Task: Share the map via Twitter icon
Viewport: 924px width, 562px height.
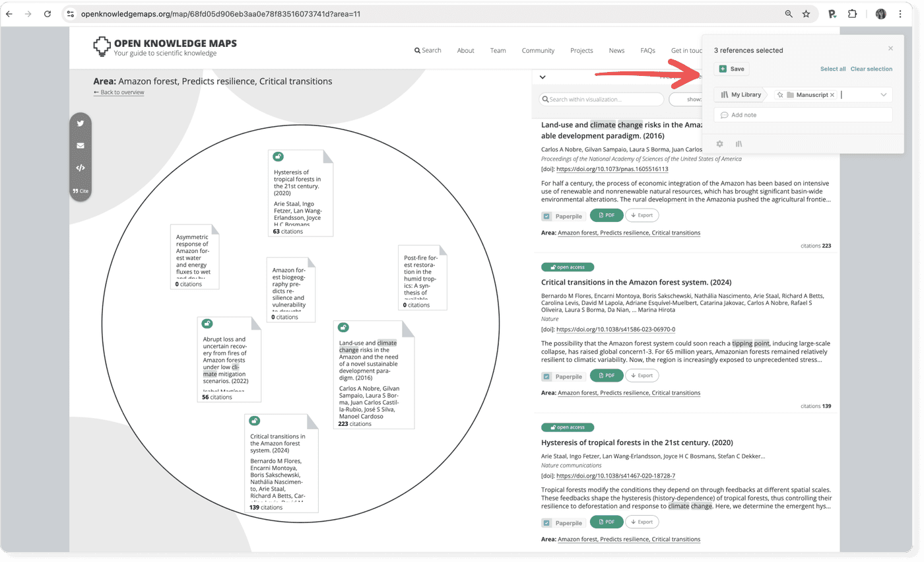Action: (80, 123)
